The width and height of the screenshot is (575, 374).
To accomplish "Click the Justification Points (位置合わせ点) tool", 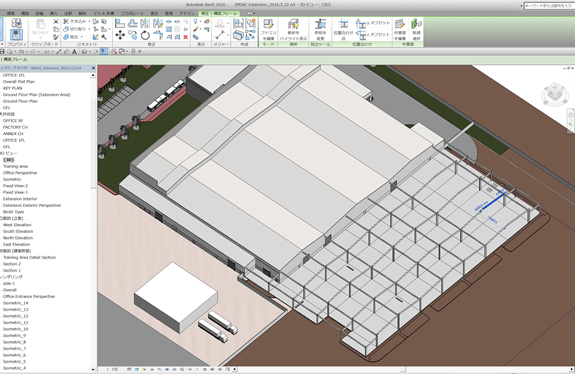I will tap(343, 29).
